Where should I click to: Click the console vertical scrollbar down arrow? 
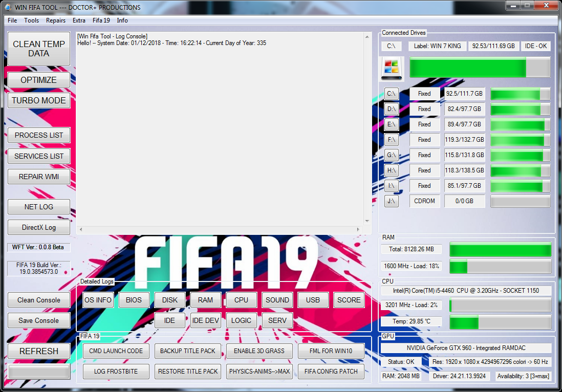click(x=367, y=221)
